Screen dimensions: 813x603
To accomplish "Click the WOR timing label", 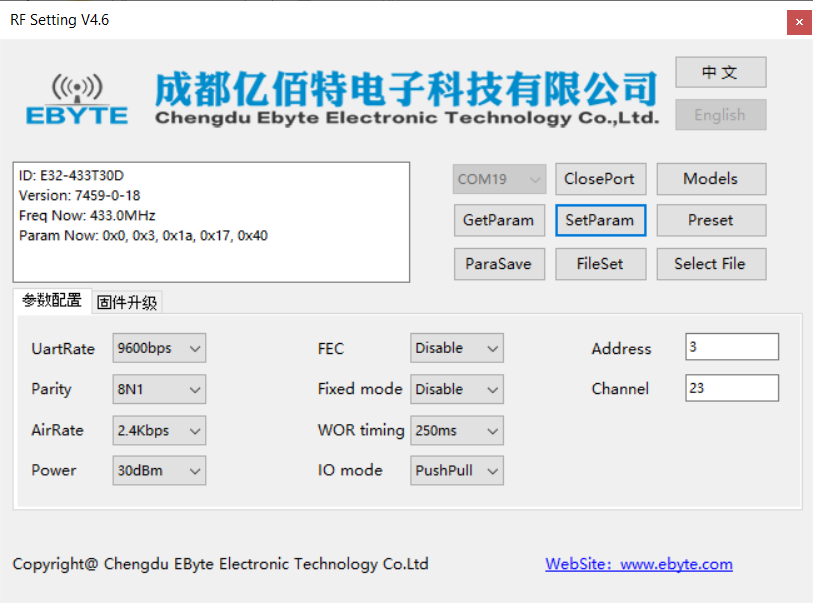I will click(361, 431).
